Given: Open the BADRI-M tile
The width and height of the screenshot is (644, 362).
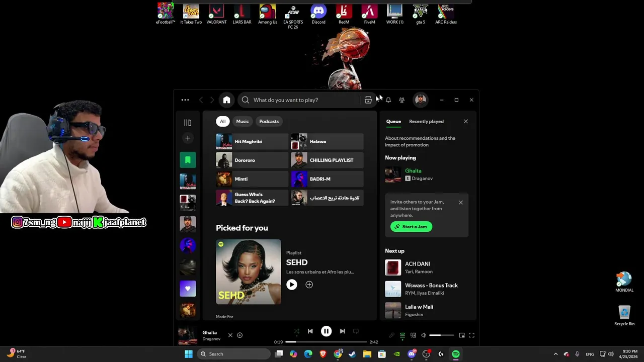Looking at the screenshot, I should pyautogui.click(x=327, y=179).
